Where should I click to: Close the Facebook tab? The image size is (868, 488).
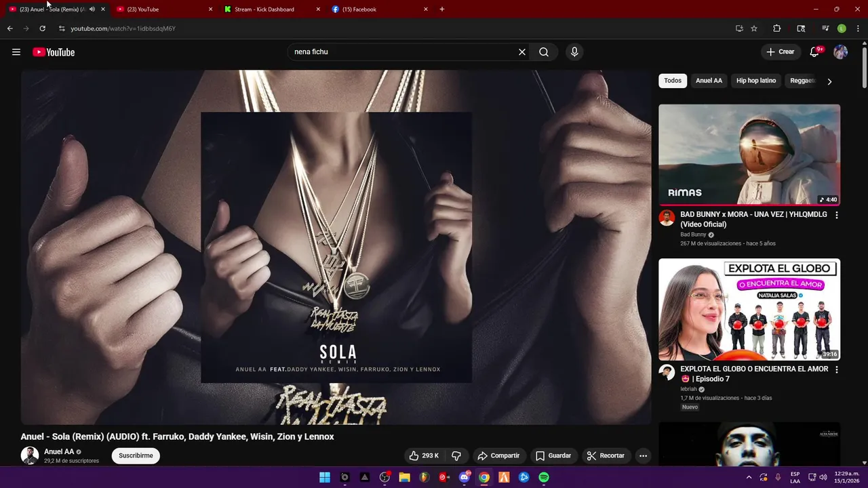[x=426, y=9]
